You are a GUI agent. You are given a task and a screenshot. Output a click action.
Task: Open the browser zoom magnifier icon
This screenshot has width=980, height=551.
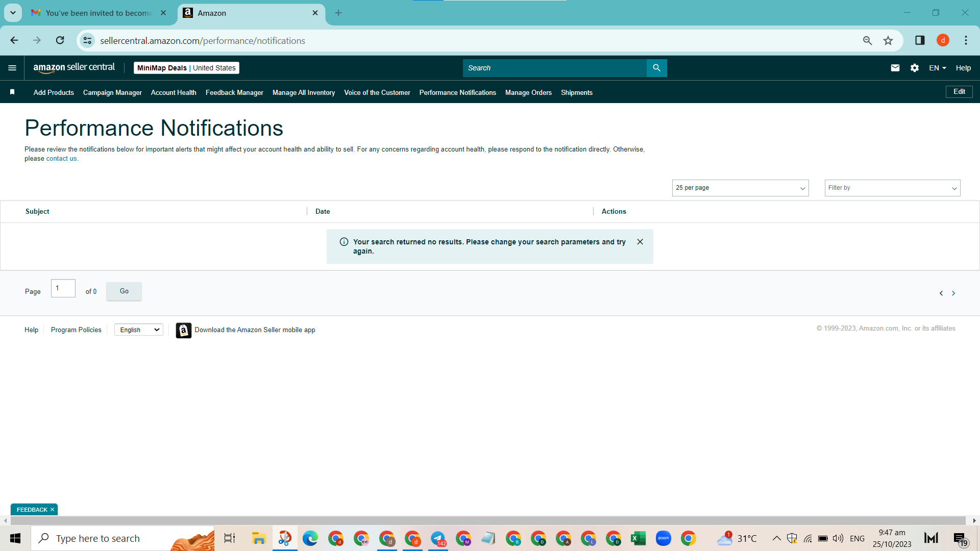pos(867,40)
